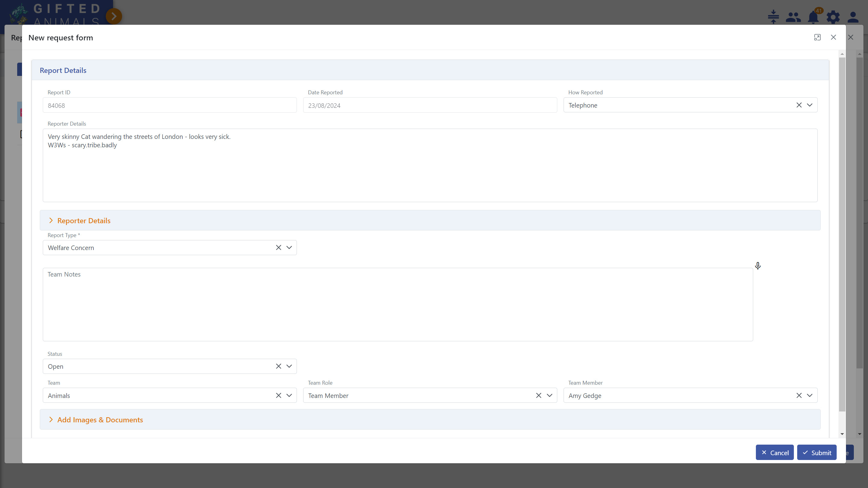The image size is (868, 488).
Task: Click the orange sidebar expand arrow
Action: click(114, 16)
